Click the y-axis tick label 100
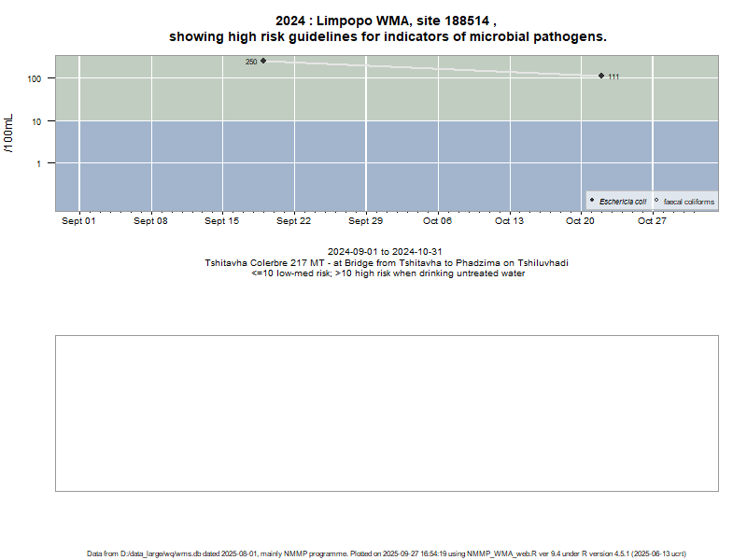Viewport: 747px width, 560px height. [x=35, y=79]
